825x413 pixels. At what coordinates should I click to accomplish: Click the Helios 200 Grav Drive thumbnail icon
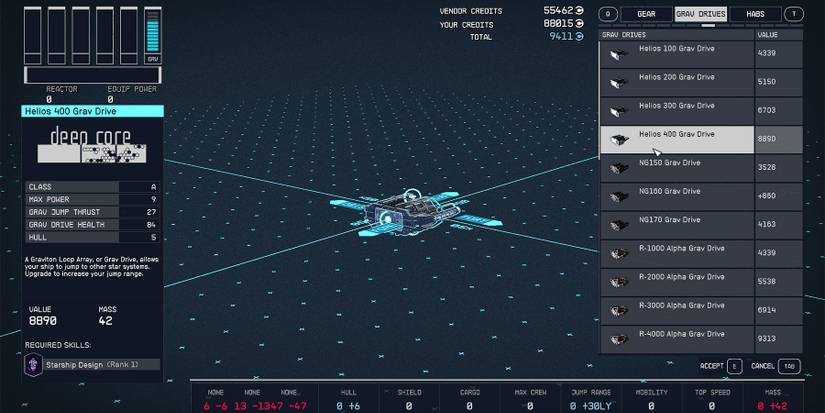[619, 84]
